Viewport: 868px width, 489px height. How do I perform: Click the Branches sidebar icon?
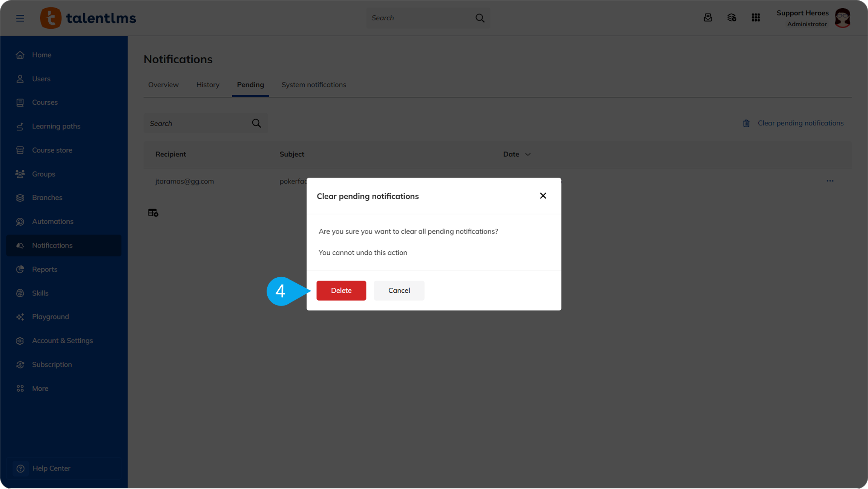20,198
